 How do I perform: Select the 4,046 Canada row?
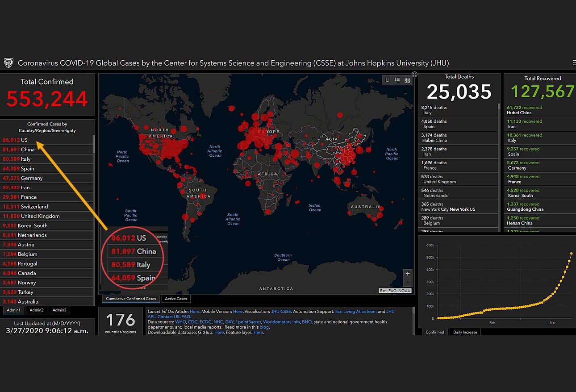click(x=47, y=273)
